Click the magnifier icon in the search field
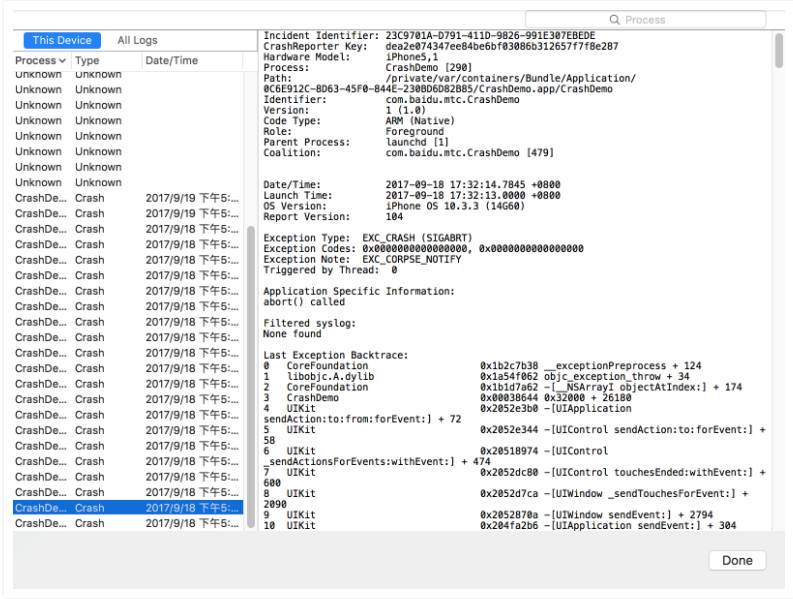Viewport: 793px width, 599px height. pyautogui.click(x=614, y=19)
